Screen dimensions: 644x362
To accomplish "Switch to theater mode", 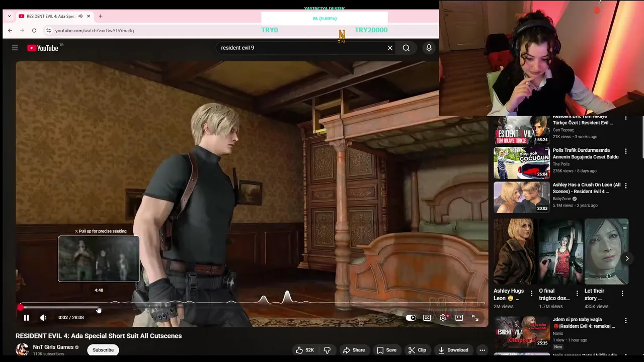I will [x=459, y=318].
